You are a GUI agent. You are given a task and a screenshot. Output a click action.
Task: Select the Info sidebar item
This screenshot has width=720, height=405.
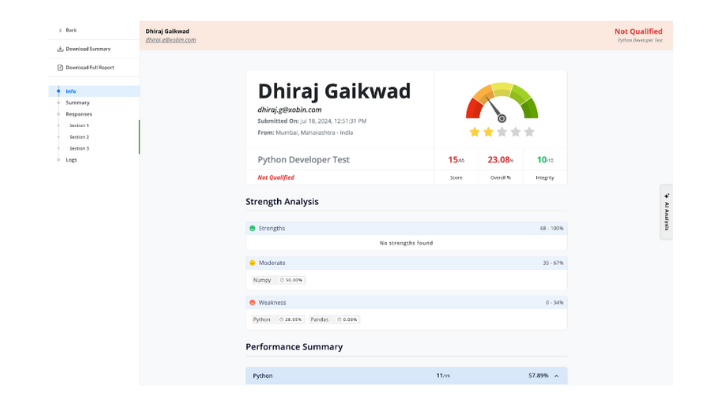(x=71, y=91)
